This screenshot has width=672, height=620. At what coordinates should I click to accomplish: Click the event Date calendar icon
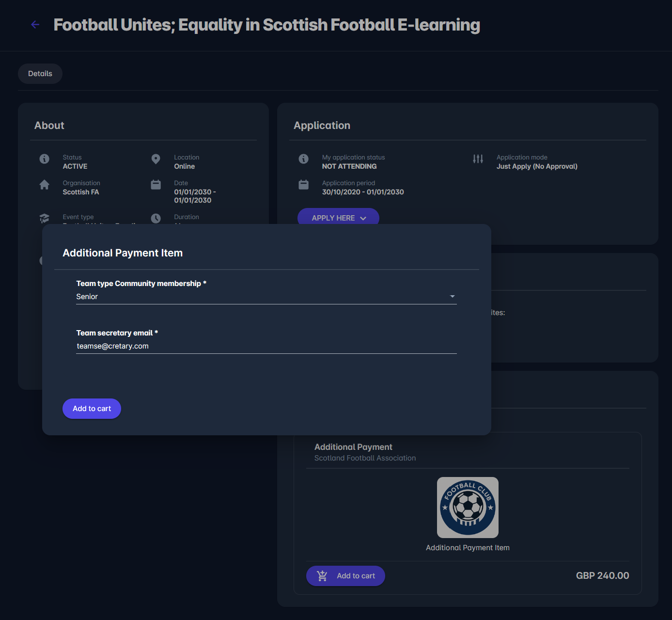click(156, 185)
